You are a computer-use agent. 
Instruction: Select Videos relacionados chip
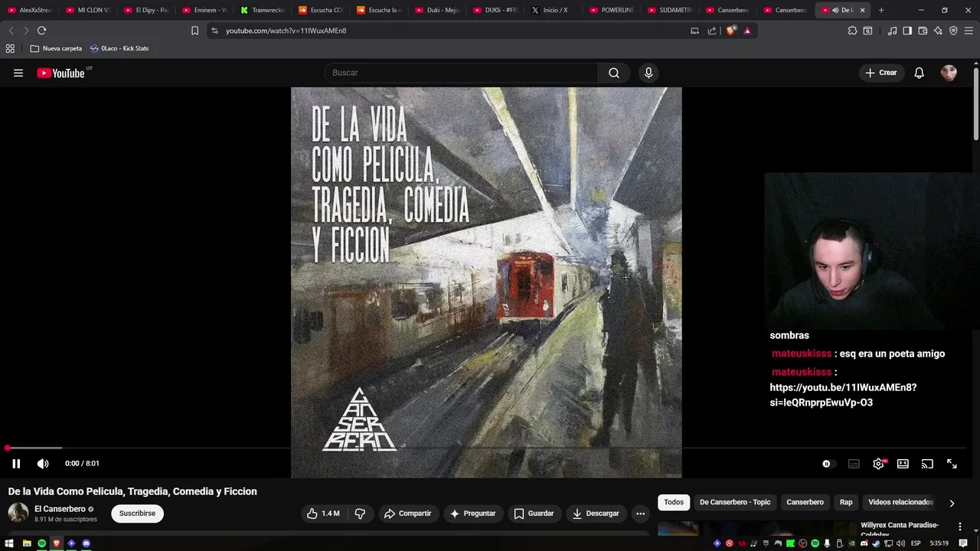click(900, 502)
